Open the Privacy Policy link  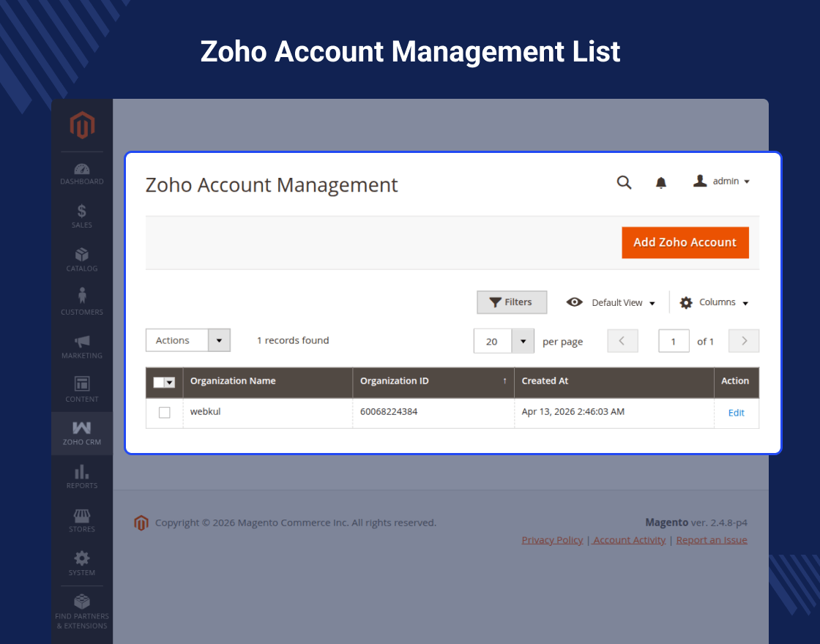point(552,540)
